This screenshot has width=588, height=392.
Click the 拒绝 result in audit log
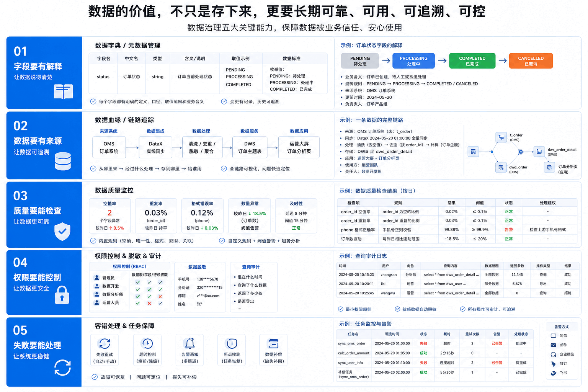[x=568, y=293]
